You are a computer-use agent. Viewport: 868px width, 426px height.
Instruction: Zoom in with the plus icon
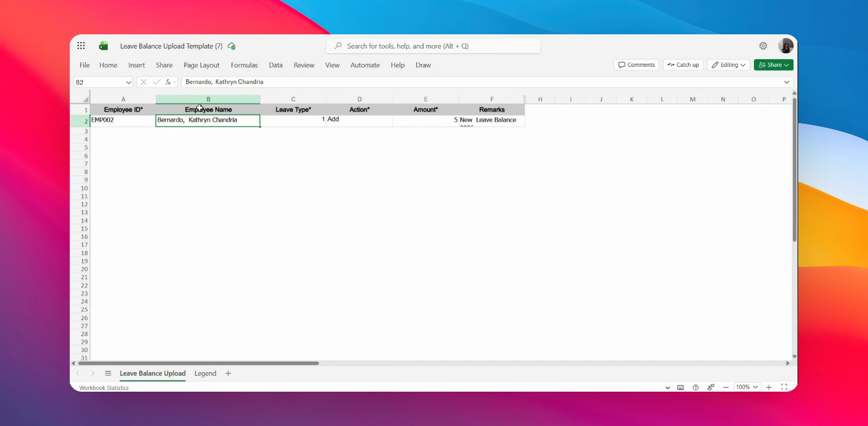[x=769, y=388]
